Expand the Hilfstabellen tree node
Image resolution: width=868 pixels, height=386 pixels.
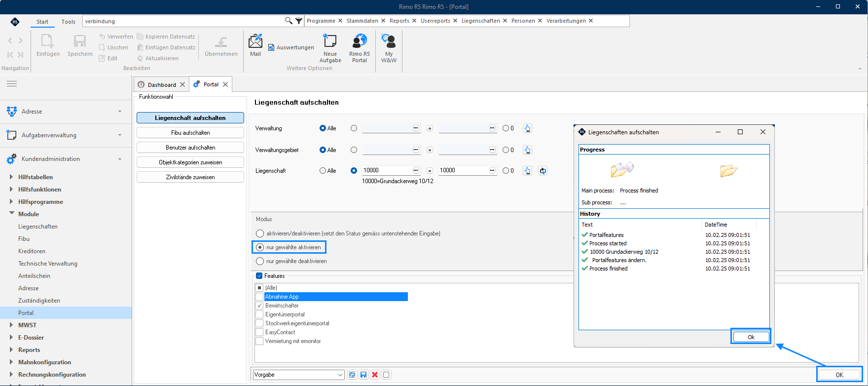point(11,177)
